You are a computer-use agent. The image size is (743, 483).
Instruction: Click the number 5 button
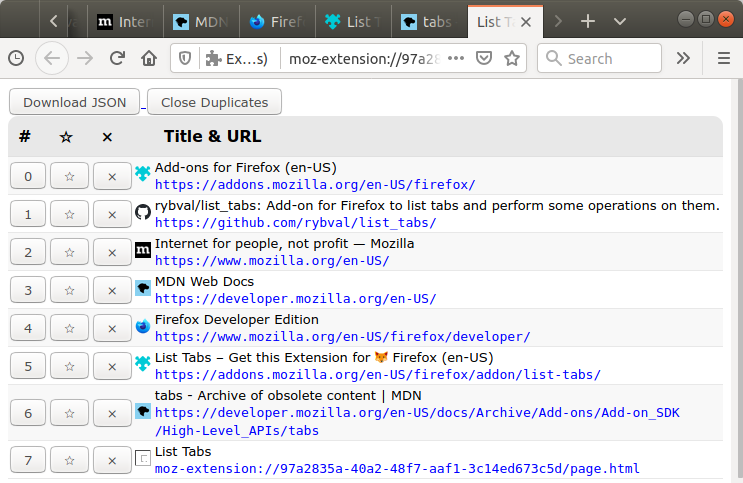tap(28, 366)
